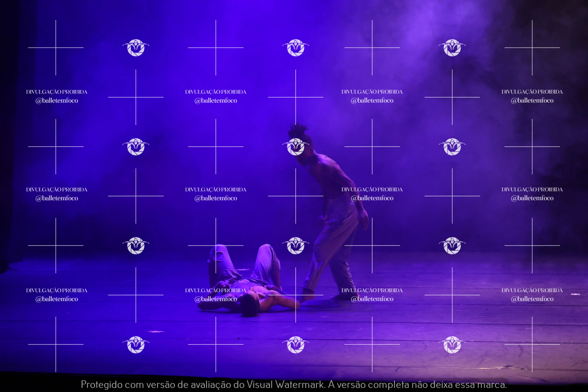Screen dimensions: 588x392
Task: Click the crosshair center over standing dancer's legs
Action: click(372, 246)
